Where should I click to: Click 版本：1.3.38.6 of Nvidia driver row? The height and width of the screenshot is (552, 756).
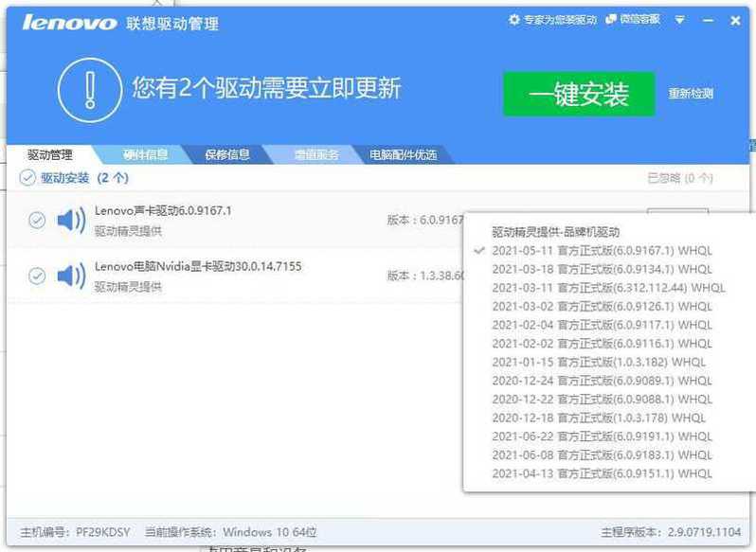point(425,276)
